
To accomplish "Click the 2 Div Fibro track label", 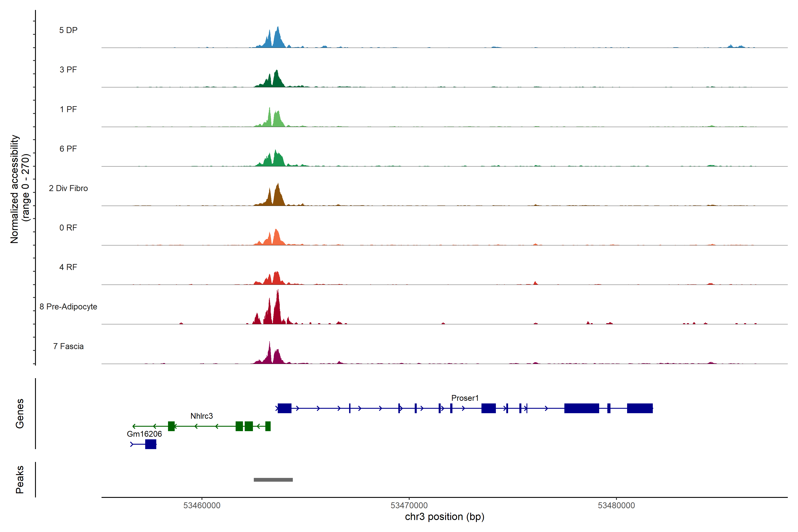I will tap(68, 188).
